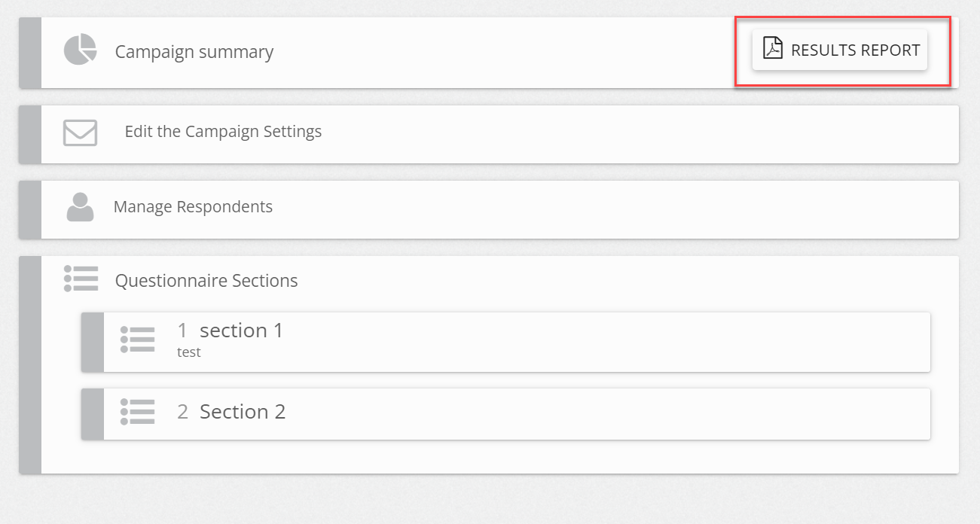Click the gray side bar of Campaign Settings
Screen dimensions: 980x524
point(30,134)
